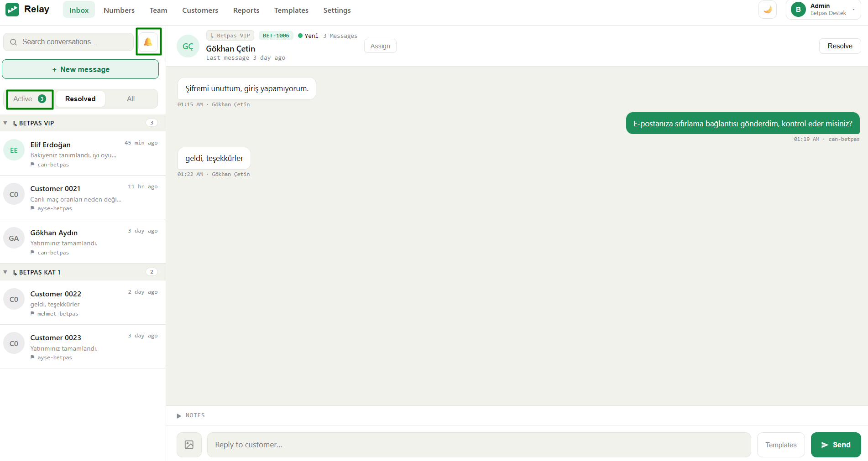
Task: Resolve the current conversation
Action: pyautogui.click(x=840, y=46)
